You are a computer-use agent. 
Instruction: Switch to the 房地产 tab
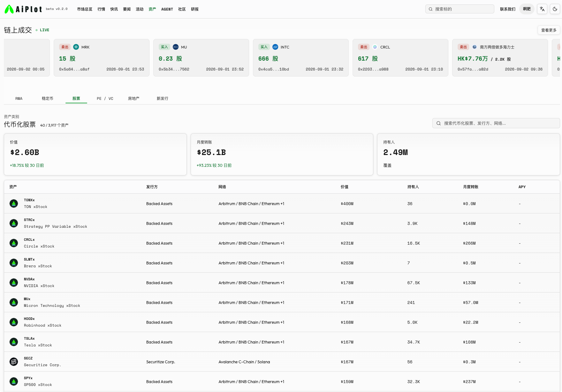(x=134, y=99)
